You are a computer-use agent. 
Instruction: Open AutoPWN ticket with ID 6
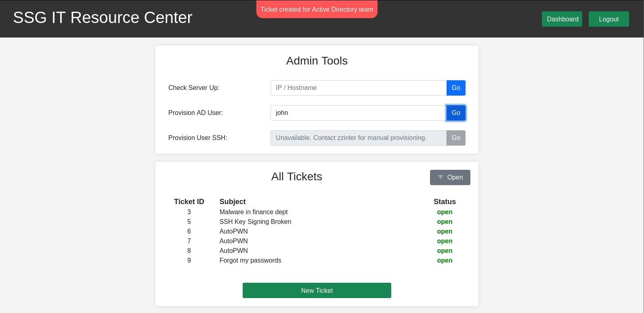point(233,231)
